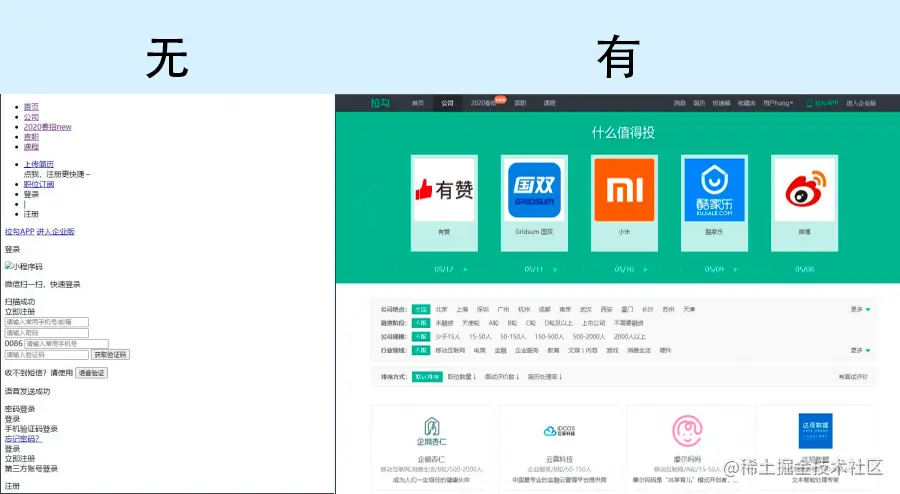Open 课程 in the styled navigation bar

pos(549,103)
